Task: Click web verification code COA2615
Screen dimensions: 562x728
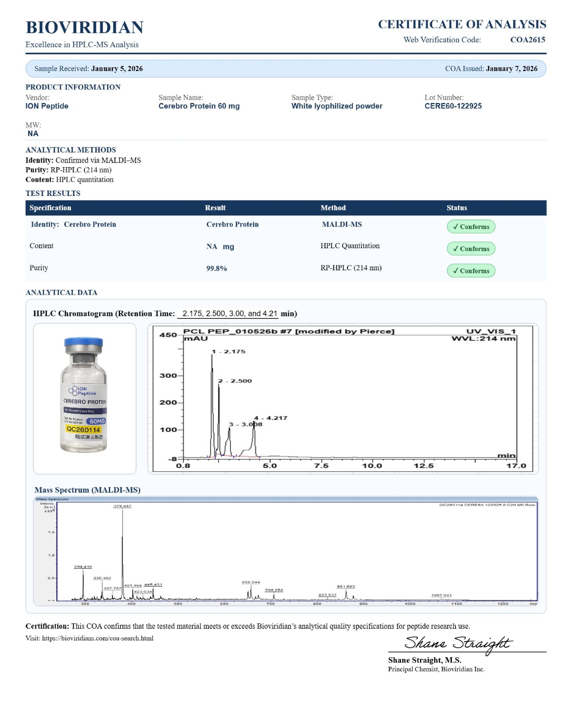Action: [527, 40]
